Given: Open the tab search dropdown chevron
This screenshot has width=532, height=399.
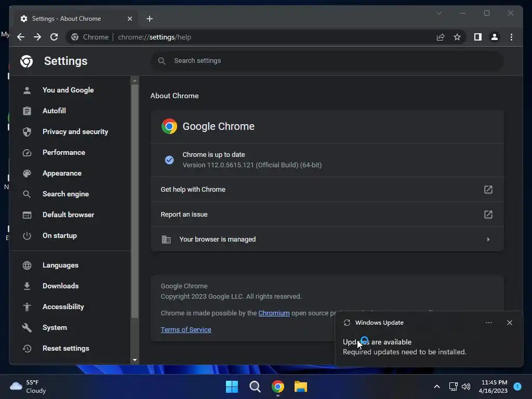Looking at the screenshot, I should pos(438,13).
